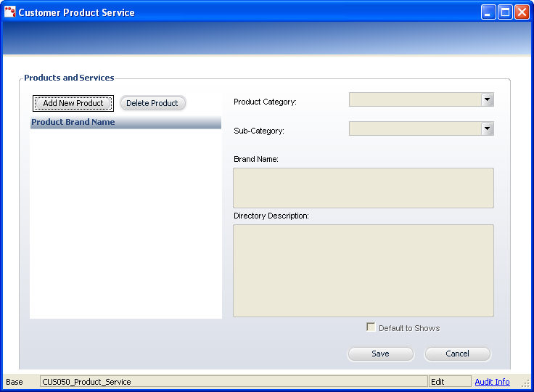Open the Audit Info link
The width and height of the screenshot is (534, 392).
pos(492,382)
